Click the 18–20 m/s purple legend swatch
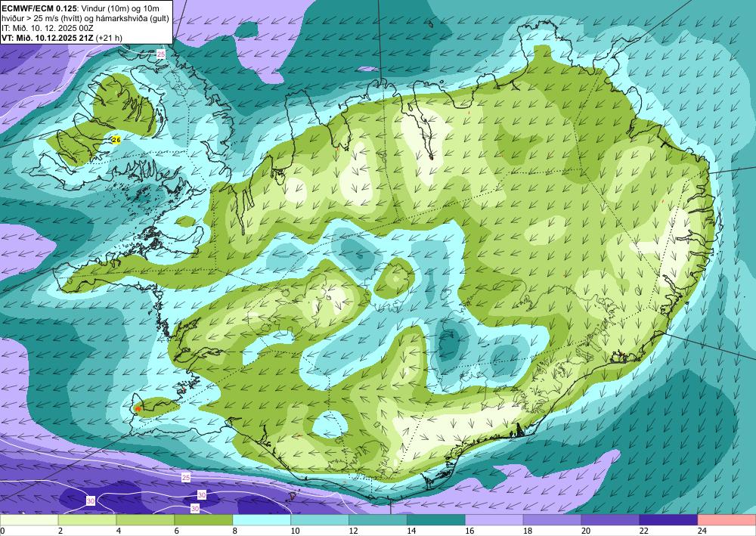Viewport: 756px width, 536px height. coord(552,520)
